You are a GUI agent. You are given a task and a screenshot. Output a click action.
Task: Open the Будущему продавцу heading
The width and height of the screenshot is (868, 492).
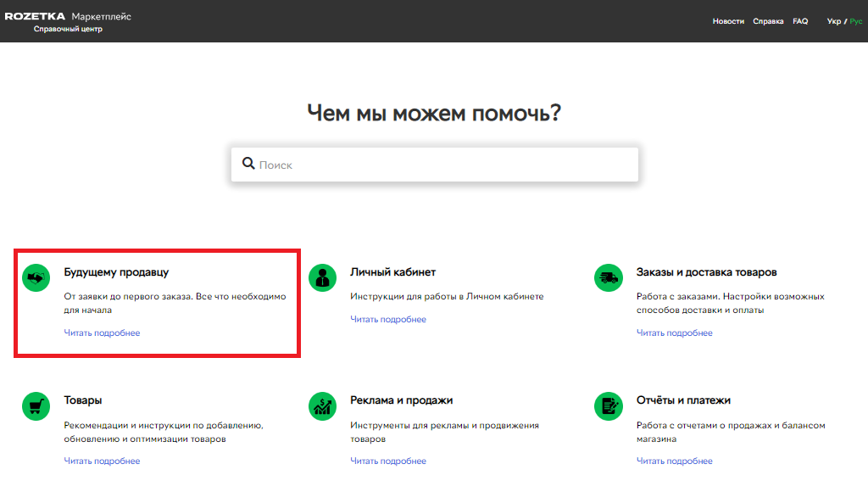click(x=116, y=272)
